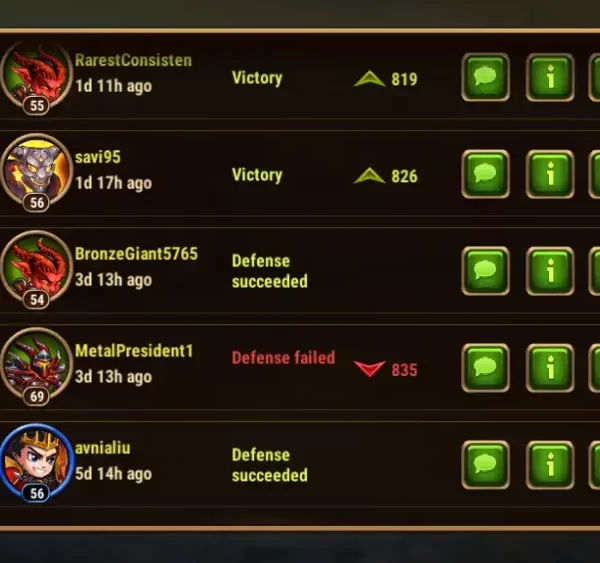The height and width of the screenshot is (563, 600).
Task: View info for avnialiu battle
Action: tap(550, 465)
